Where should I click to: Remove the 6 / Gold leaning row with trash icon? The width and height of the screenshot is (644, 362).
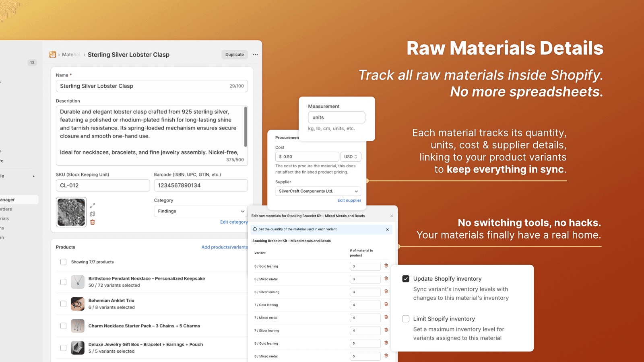coord(386,266)
